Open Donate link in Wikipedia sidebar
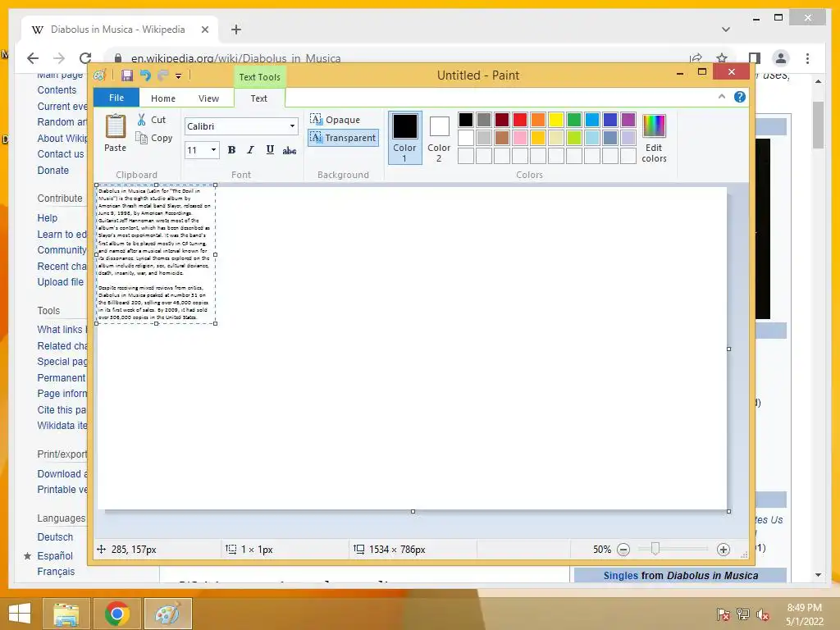 [53, 171]
